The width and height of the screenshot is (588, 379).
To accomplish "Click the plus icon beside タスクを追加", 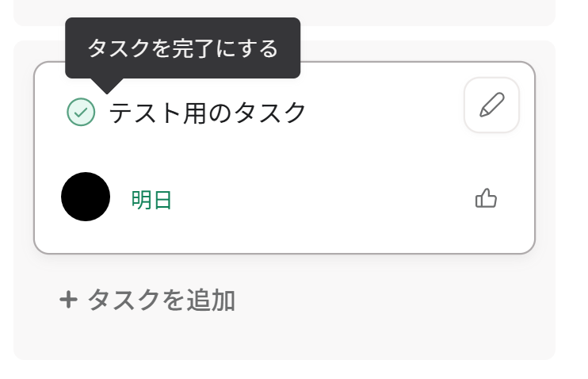I will [x=68, y=301].
